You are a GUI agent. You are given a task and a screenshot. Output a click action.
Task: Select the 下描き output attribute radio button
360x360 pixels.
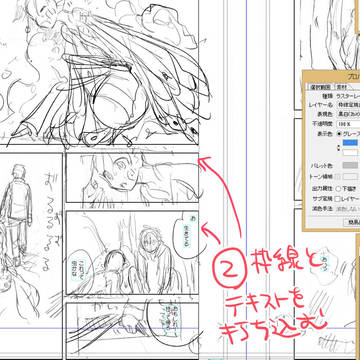[339, 188]
